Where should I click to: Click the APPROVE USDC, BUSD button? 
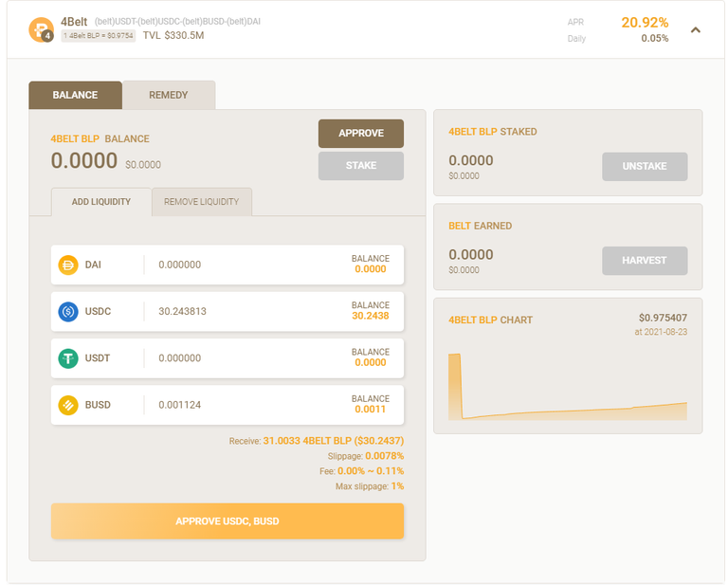coord(227,521)
